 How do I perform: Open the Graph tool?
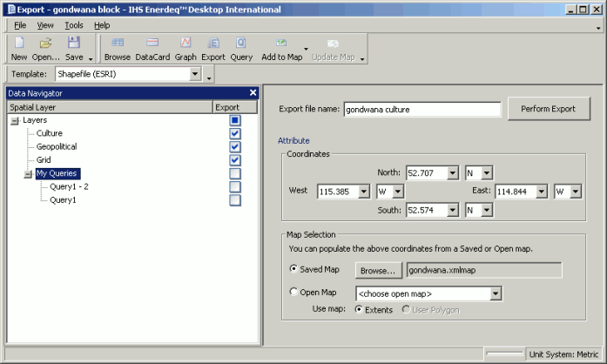coord(185,43)
